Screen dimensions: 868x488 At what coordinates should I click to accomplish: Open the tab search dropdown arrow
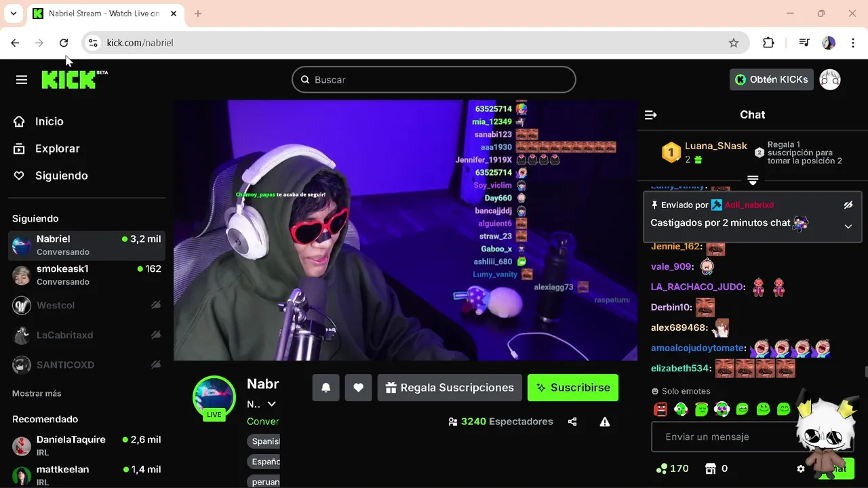click(14, 14)
